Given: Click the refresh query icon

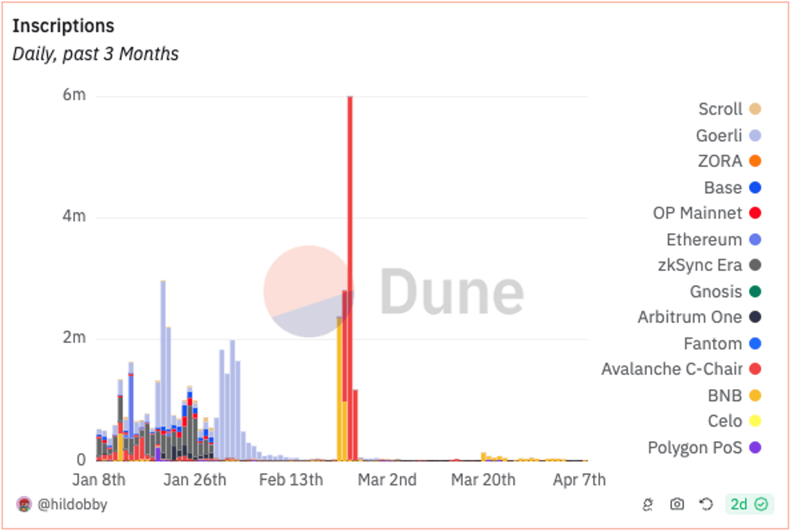Looking at the screenshot, I should (706, 504).
